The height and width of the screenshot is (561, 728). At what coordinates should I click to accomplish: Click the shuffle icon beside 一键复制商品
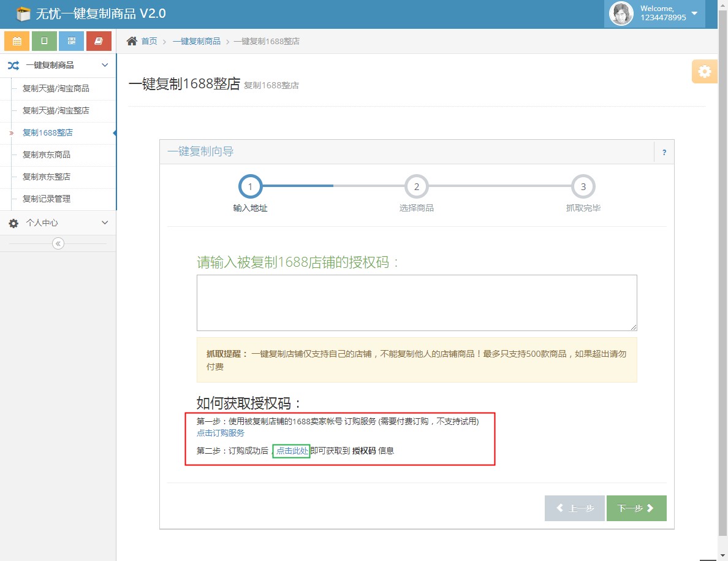(x=13, y=66)
